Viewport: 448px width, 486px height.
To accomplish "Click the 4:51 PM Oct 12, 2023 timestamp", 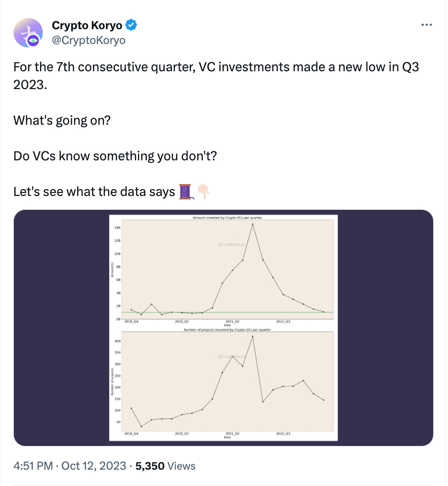I will click(x=70, y=466).
